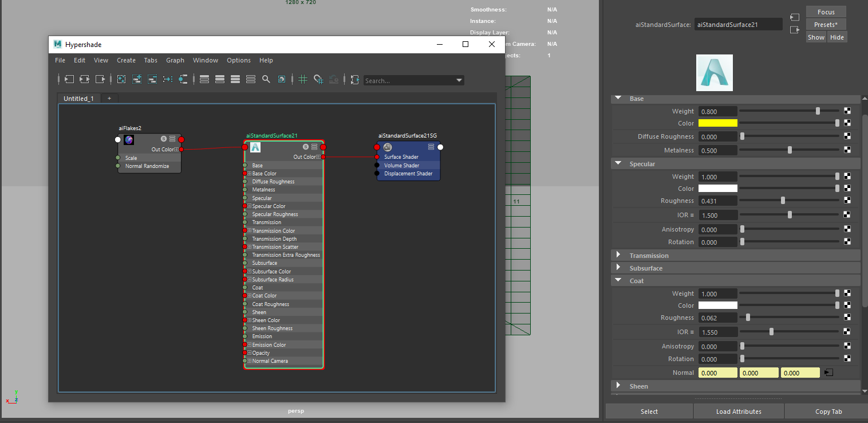
Task: Click checker map button for Coat Roughness
Action: [x=847, y=318]
